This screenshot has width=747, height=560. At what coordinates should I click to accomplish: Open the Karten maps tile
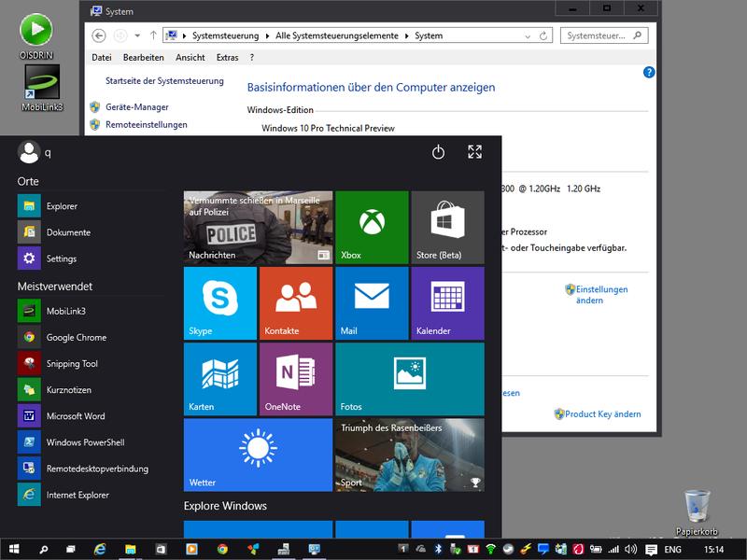pos(220,379)
